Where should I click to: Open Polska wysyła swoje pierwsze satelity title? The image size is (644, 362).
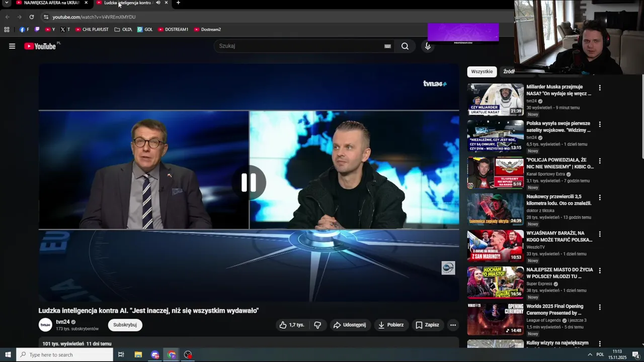558,127
